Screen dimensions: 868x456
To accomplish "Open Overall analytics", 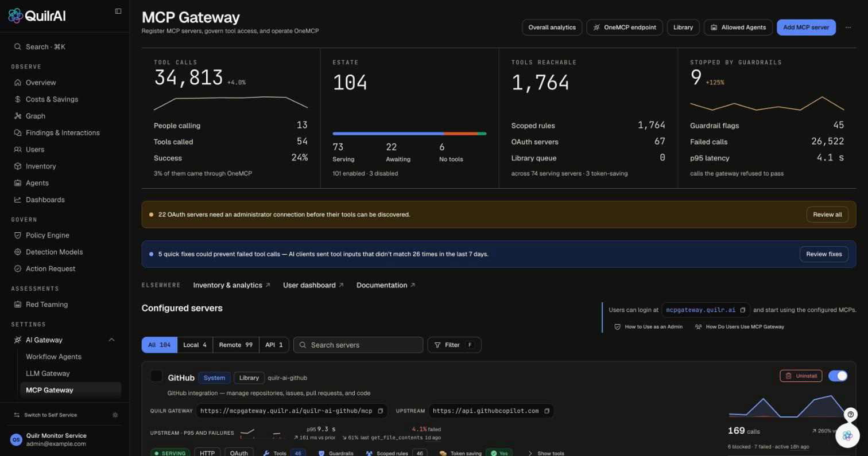I will tap(552, 28).
